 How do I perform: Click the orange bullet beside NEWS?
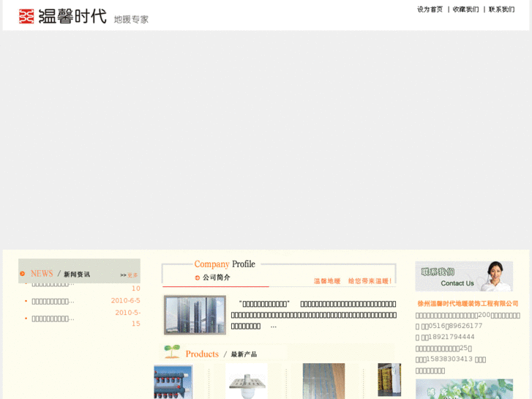pyautogui.click(x=23, y=274)
